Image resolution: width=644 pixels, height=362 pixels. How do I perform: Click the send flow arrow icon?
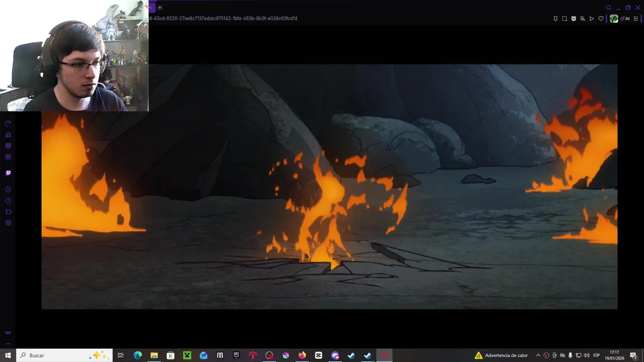(x=592, y=19)
